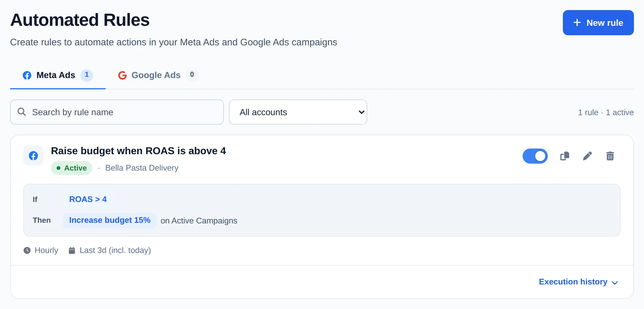This screenshot has width=644, height=309.
Task: Click the search magnifier icon
Action: click(x=22, y=112)
